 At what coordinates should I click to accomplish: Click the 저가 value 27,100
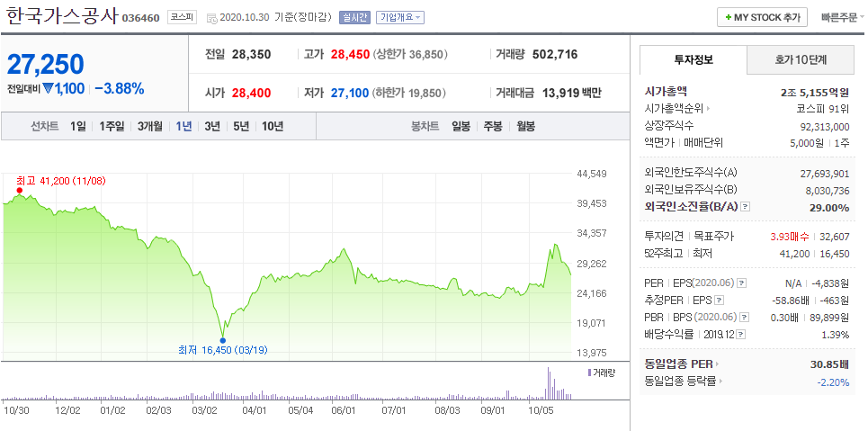[350, 93]
